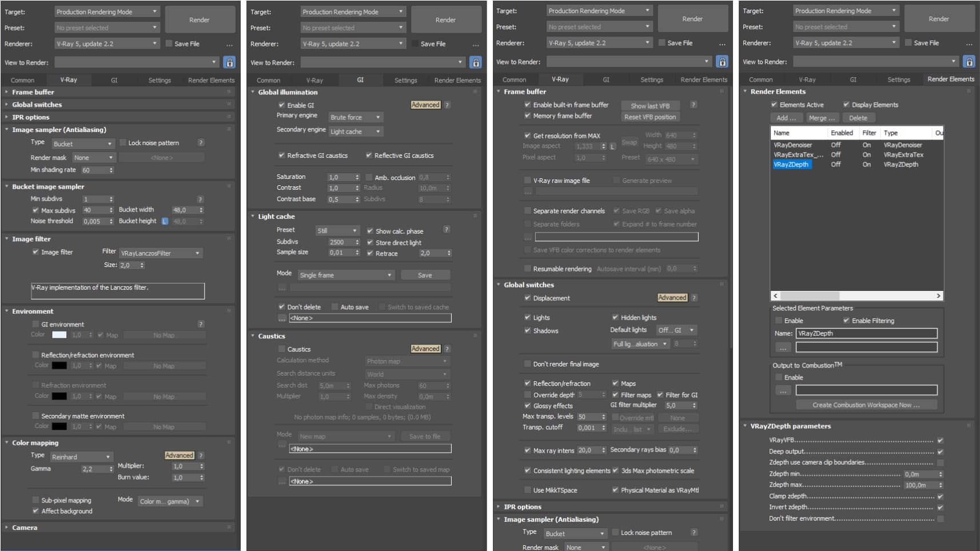Viewport: 980px width, 551px height.
Task: Open help beside Lock noise pattern, Frame buffer panel
Action: (694, 532)
